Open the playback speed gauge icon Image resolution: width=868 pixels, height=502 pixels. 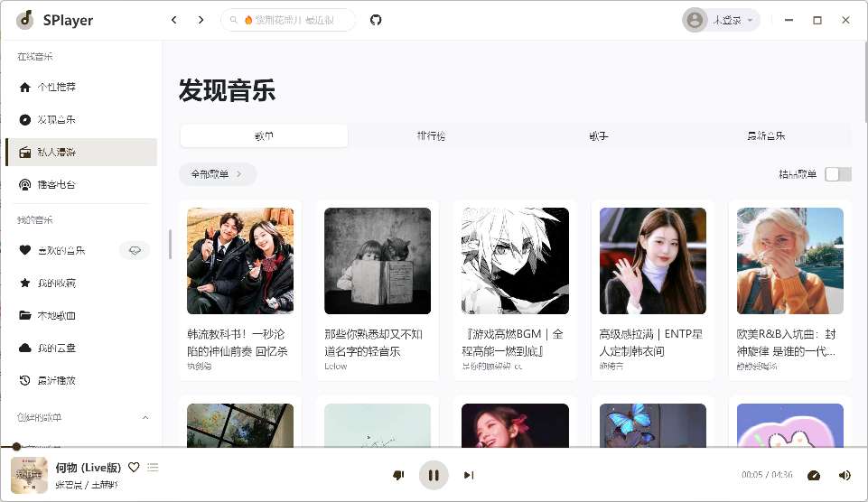(x=813, y=475)
